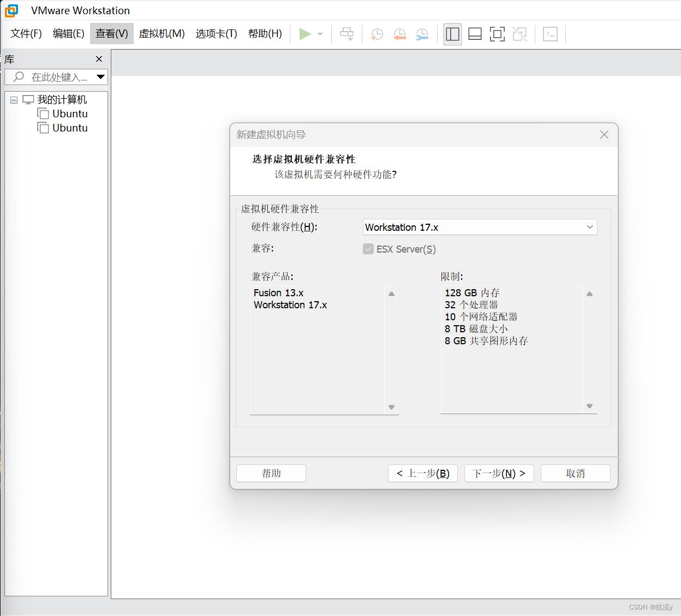Open the library search filter dropdown arrow
This screenshot has height=616, width=681.
click(100, 77)
